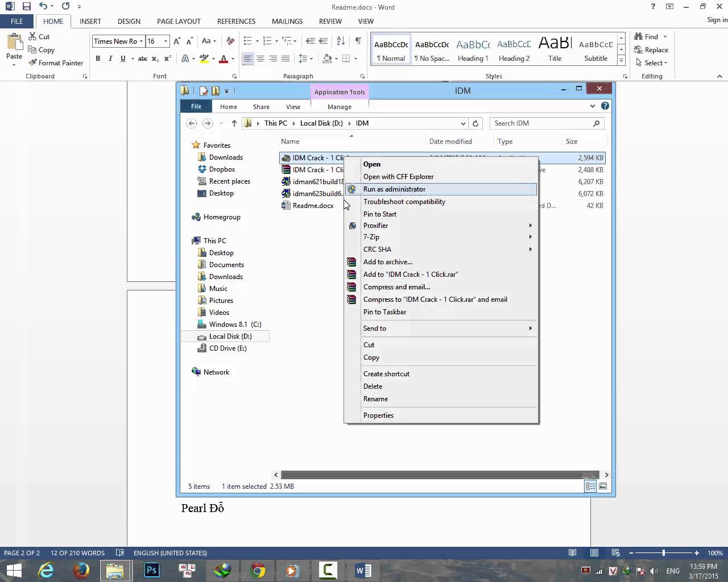728x582 pixels.
Task: Switch Explorer to details view icon
Action: click(590, 486)
